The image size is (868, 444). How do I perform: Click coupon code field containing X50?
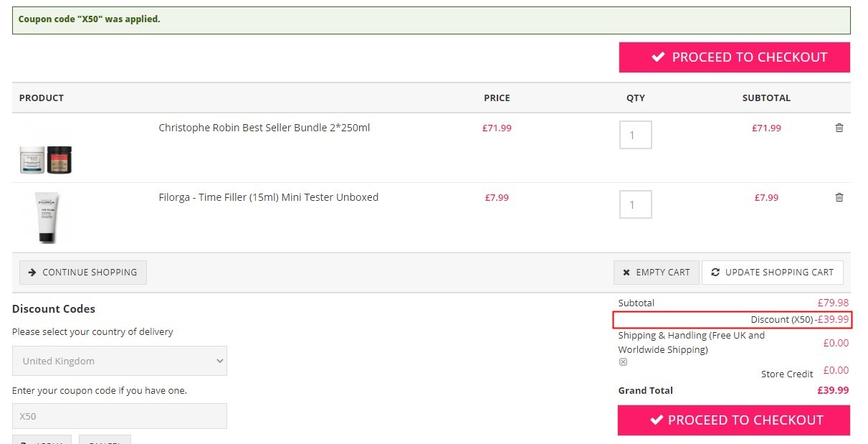coord(120,416)
